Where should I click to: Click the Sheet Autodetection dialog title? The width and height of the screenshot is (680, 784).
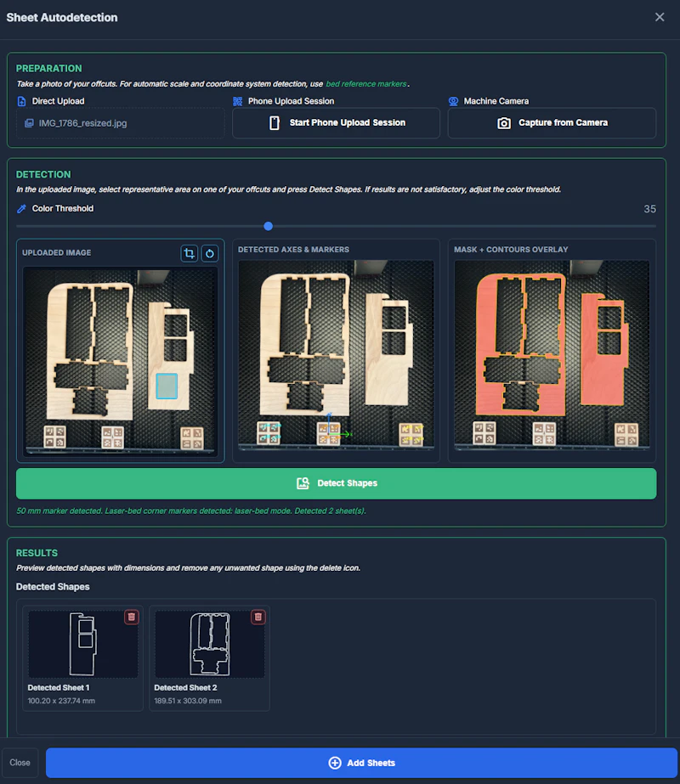pos(61,18)
